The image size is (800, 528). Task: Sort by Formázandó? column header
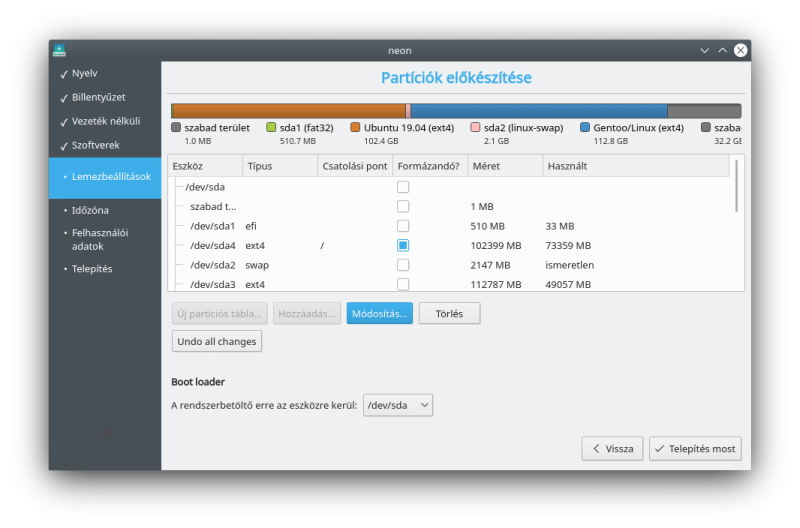pyautogui.click(x=430, y=166)
